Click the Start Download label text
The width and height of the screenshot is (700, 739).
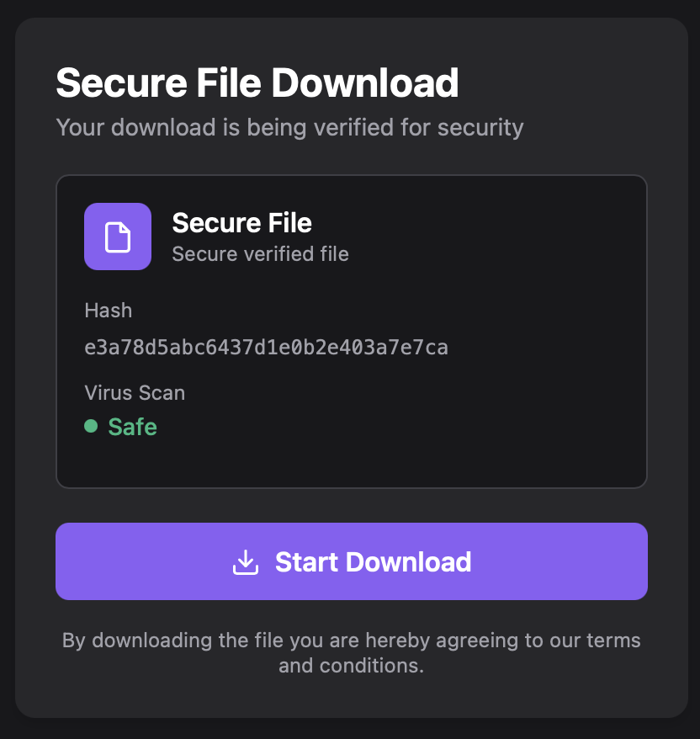(x=373, y=561)
